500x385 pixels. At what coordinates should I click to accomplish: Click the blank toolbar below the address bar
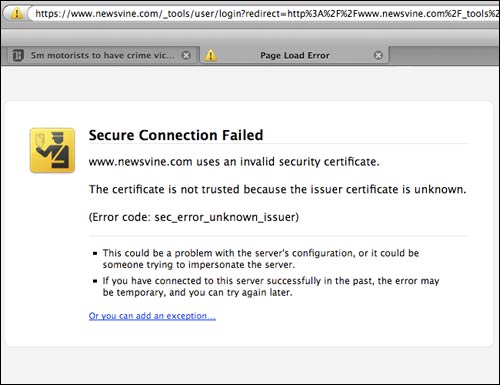point(250,36)
